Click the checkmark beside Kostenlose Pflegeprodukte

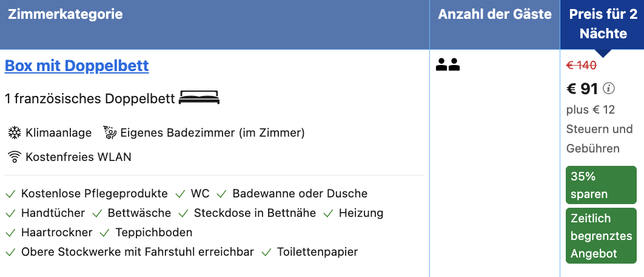(x=11, y=194)
